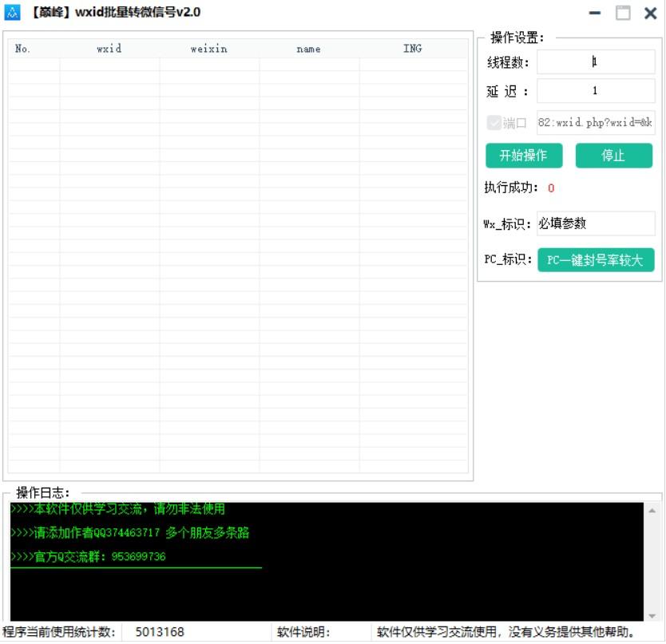Click the minimize button in title bar
The image size is (666, 644).
tap(596, 12)
